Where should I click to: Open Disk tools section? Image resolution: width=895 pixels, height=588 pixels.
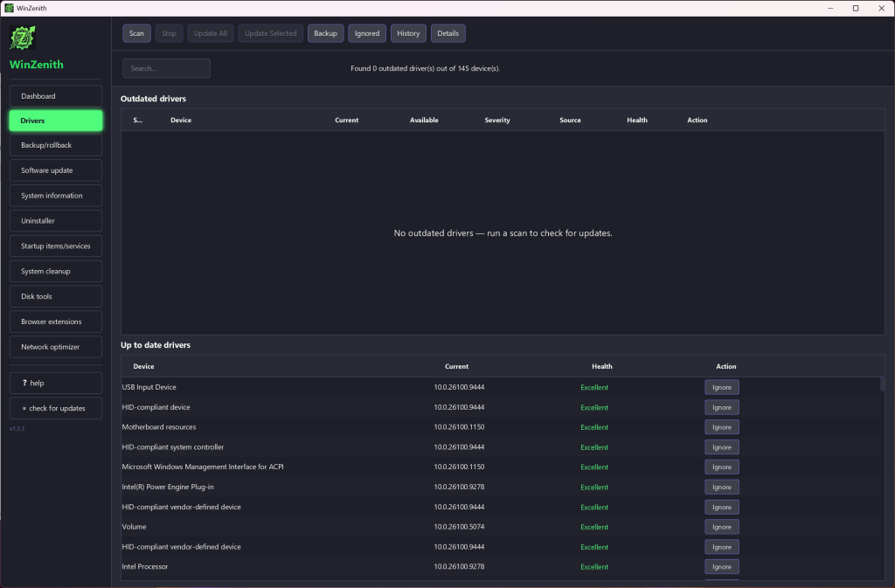coord(56,296)
